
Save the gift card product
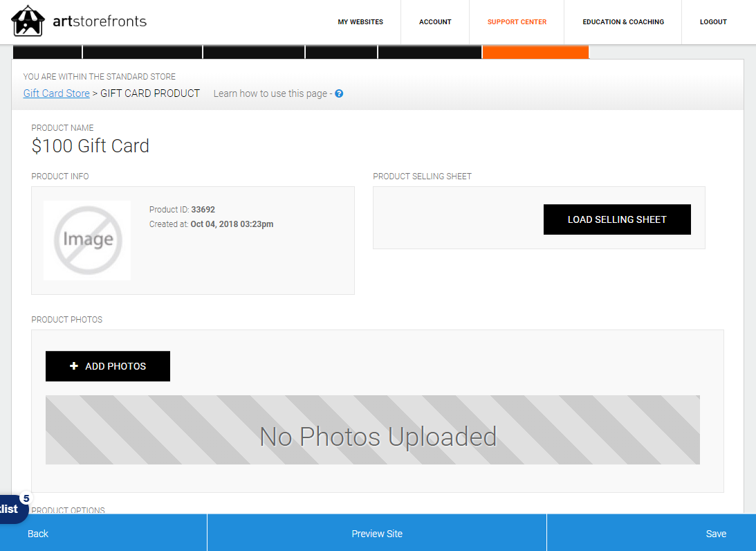716,533
